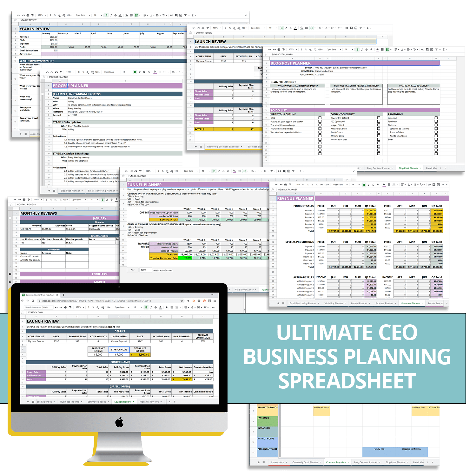
Task: Check the 'Keyword(s) Defined' checkbox
Action: [x=379, y=118]
